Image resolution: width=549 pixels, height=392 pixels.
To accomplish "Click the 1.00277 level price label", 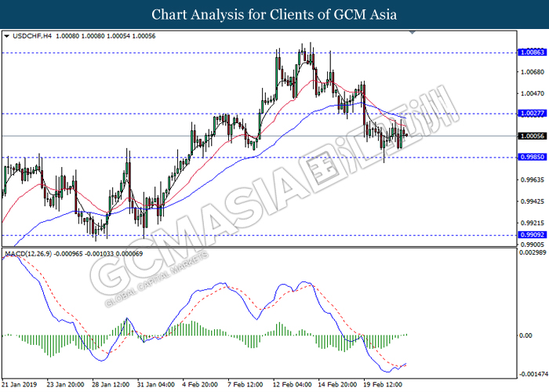I will point(532,113).
